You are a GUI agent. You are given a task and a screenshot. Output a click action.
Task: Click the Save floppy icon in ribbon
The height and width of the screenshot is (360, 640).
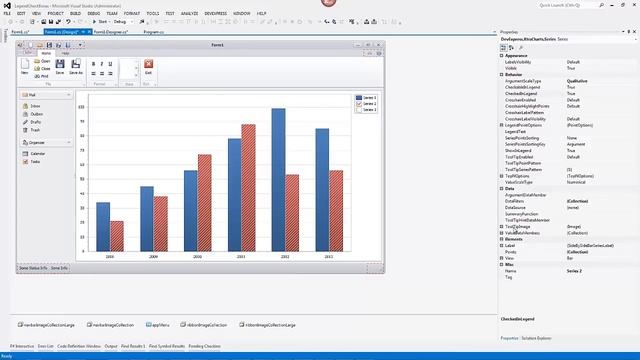[60, 64]
